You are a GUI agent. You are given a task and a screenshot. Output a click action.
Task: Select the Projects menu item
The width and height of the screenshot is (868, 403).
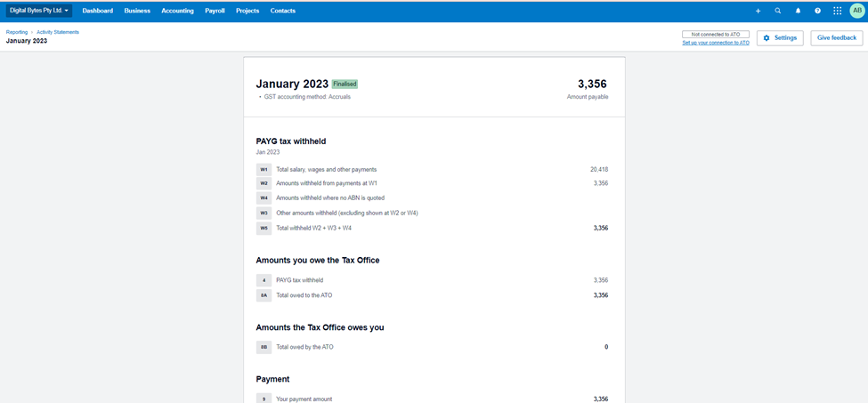click(x=247, y=11)
